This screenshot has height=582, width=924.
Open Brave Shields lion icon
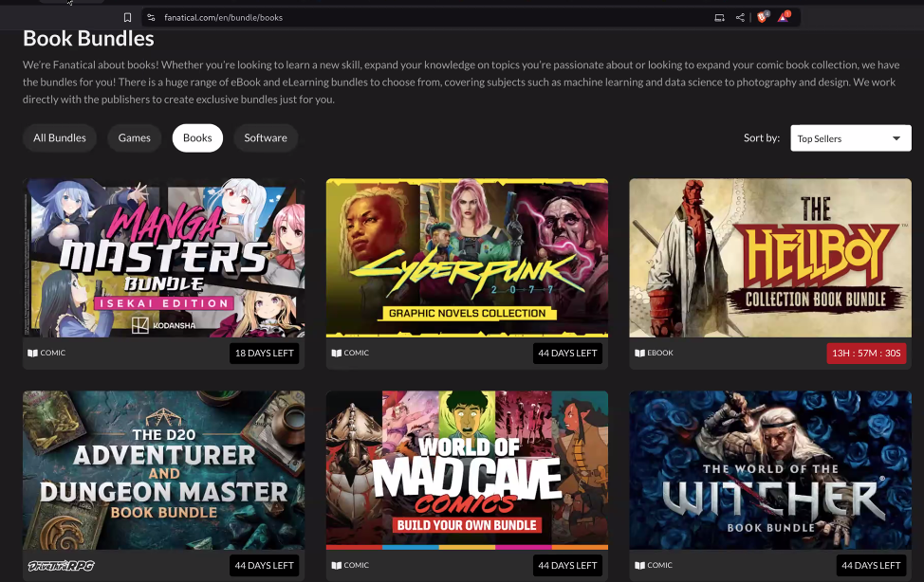tap(763, 17)
